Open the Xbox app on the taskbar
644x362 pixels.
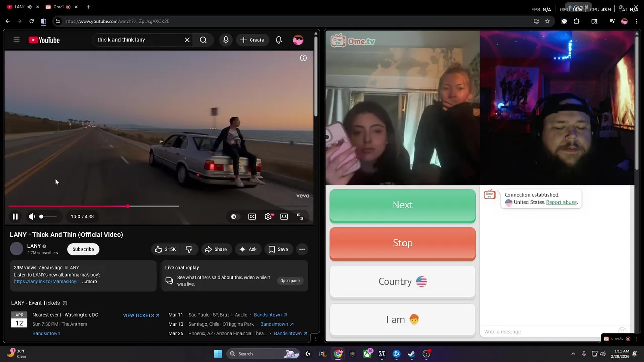pyautogui.click(x=367, y=354)
